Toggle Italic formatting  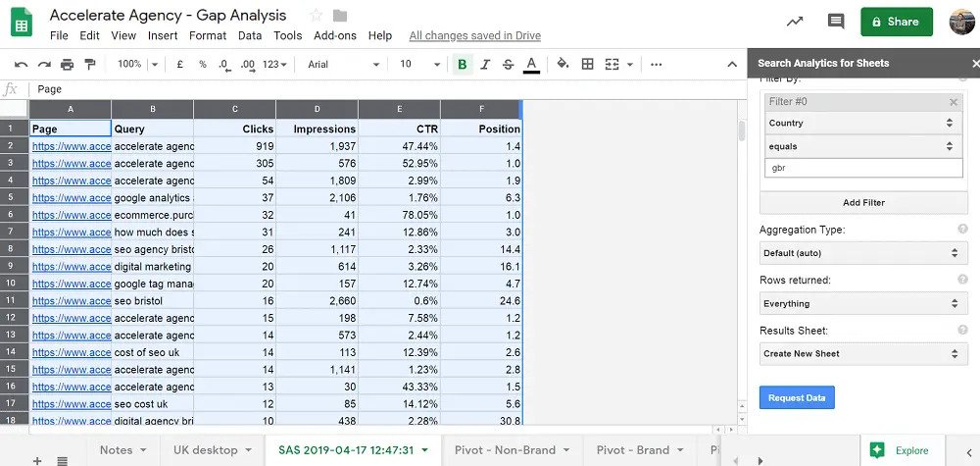pyautogui.click(x=485, y=64)
